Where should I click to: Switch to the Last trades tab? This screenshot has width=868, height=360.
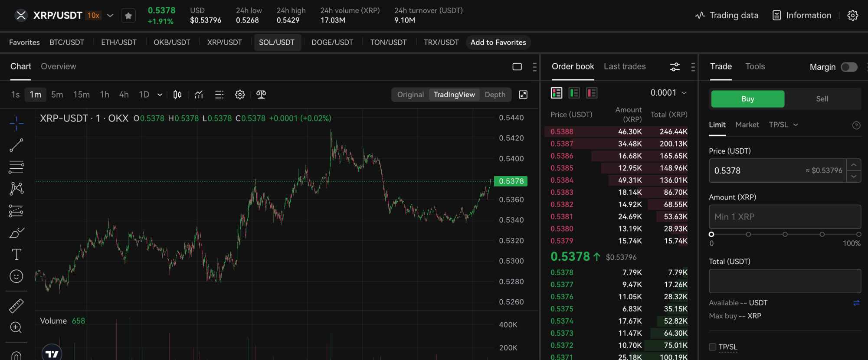[x=625, y=66]
